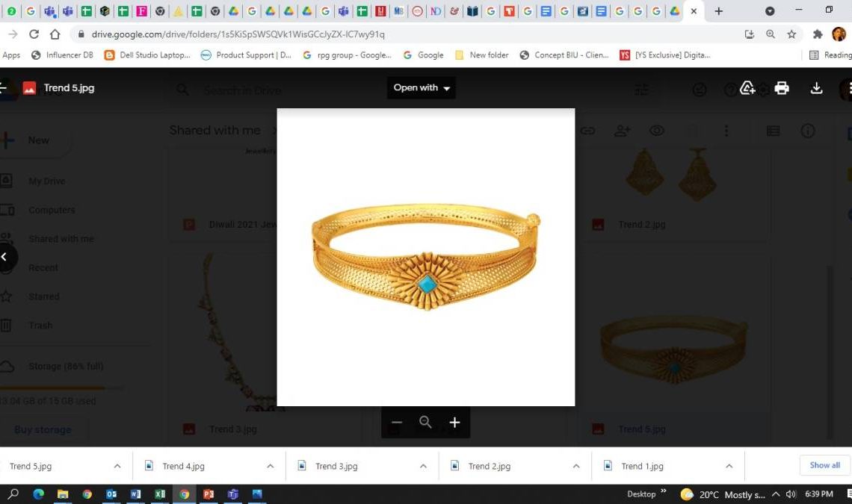Open the 'Open with' dropdown
Image resolution: width=852 pixels, height=504 pixels.
tap(421, 87)
